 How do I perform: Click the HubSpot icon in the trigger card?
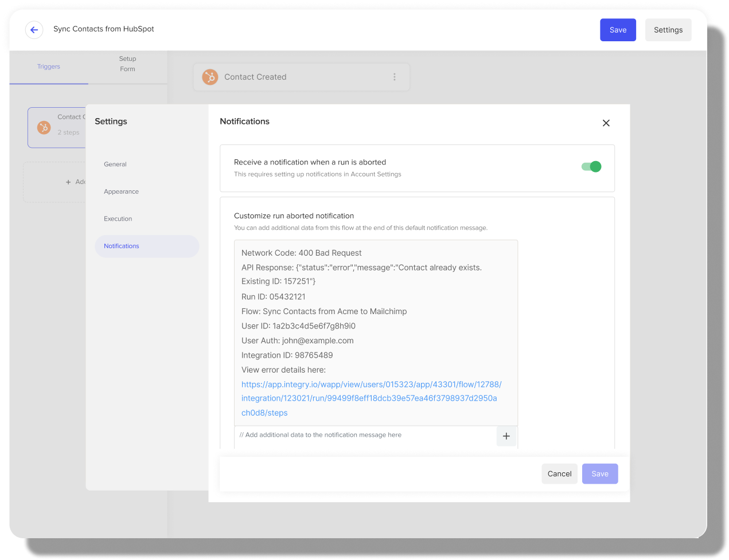tap(44, 128)
